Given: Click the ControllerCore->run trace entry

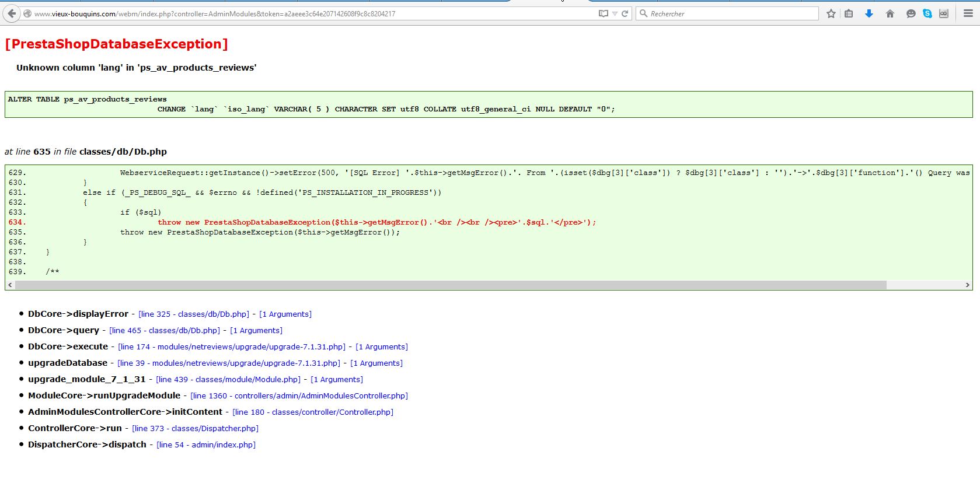Looking at the screenshot, I should click(75, 429).
